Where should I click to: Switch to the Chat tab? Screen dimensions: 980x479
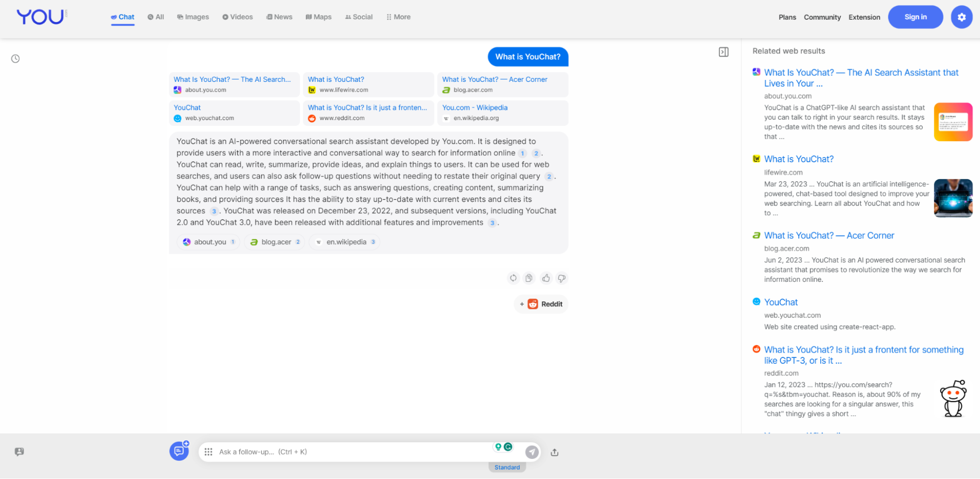click(x=123, y=17)
